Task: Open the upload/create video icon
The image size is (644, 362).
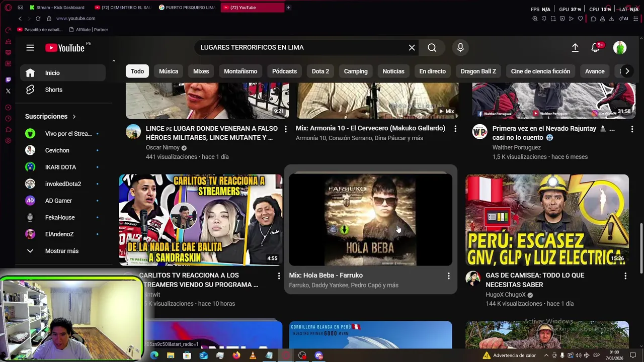Action: click(575, 47)
